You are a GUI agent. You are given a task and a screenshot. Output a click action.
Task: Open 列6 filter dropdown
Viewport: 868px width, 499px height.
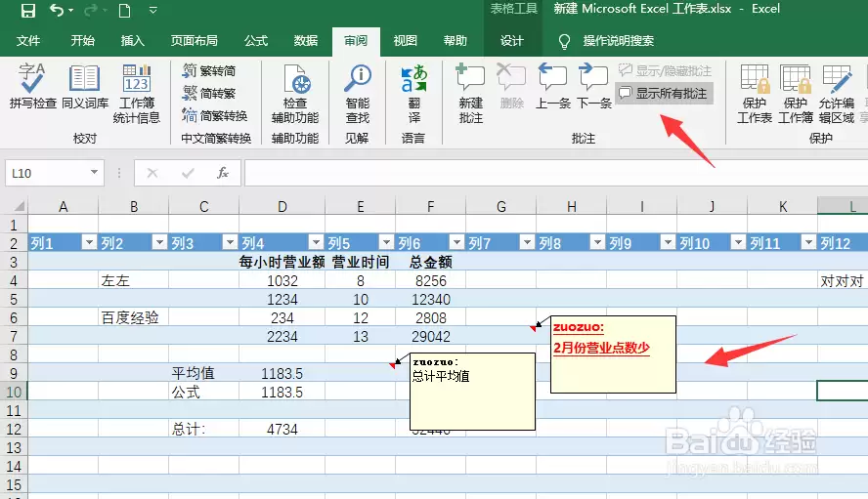point(456,242)
